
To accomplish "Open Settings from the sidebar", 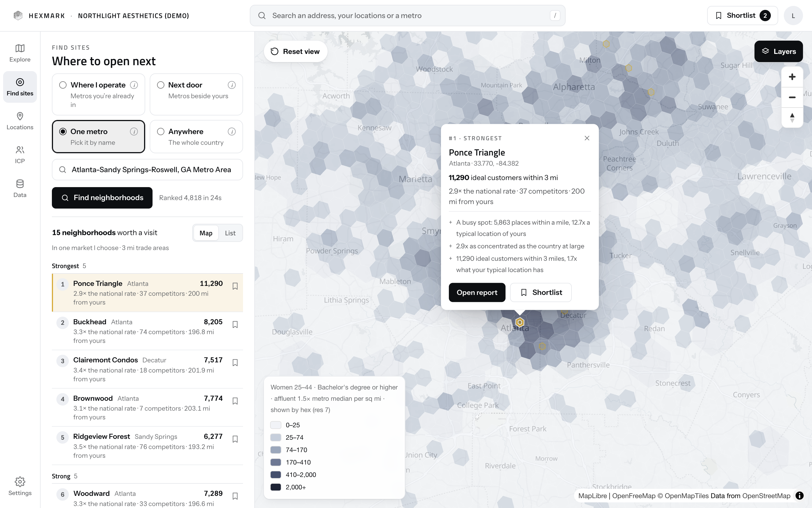I will [x=20, y=486].
